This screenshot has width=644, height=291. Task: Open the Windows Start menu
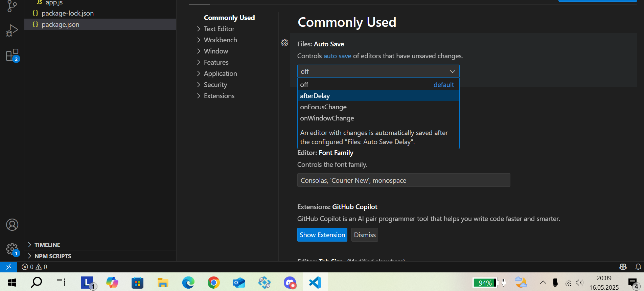12,282
